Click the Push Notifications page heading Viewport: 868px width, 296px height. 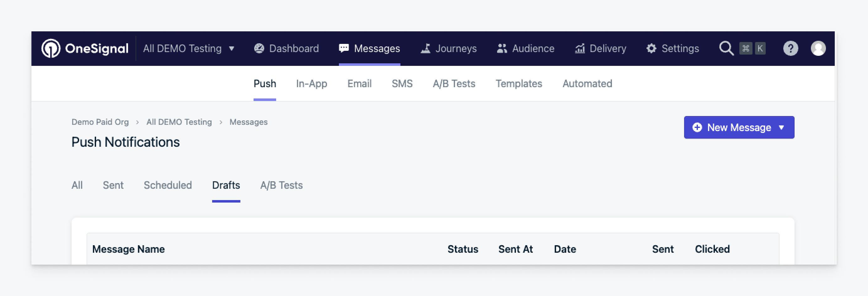click(x=125, y=142)
